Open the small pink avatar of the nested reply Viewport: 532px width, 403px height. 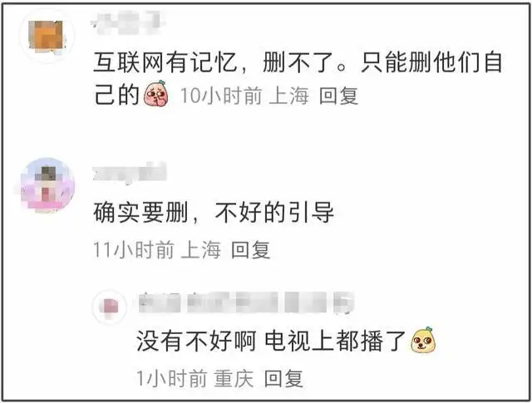point(109,307)
